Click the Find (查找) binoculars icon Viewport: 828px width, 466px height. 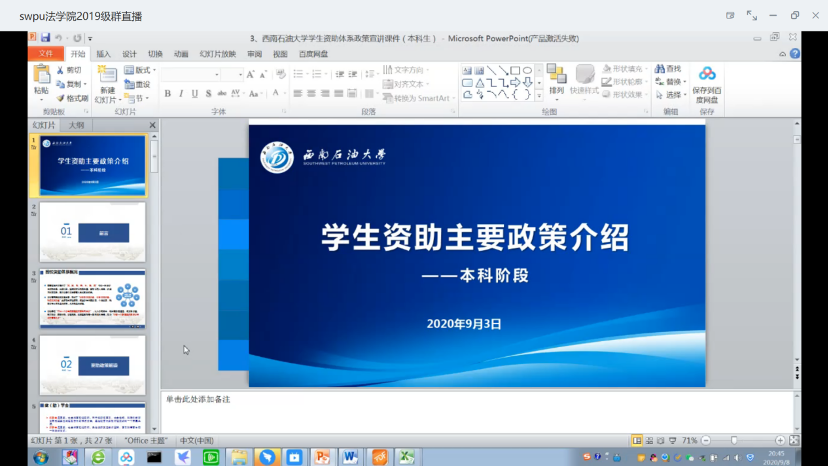[660, 69]
